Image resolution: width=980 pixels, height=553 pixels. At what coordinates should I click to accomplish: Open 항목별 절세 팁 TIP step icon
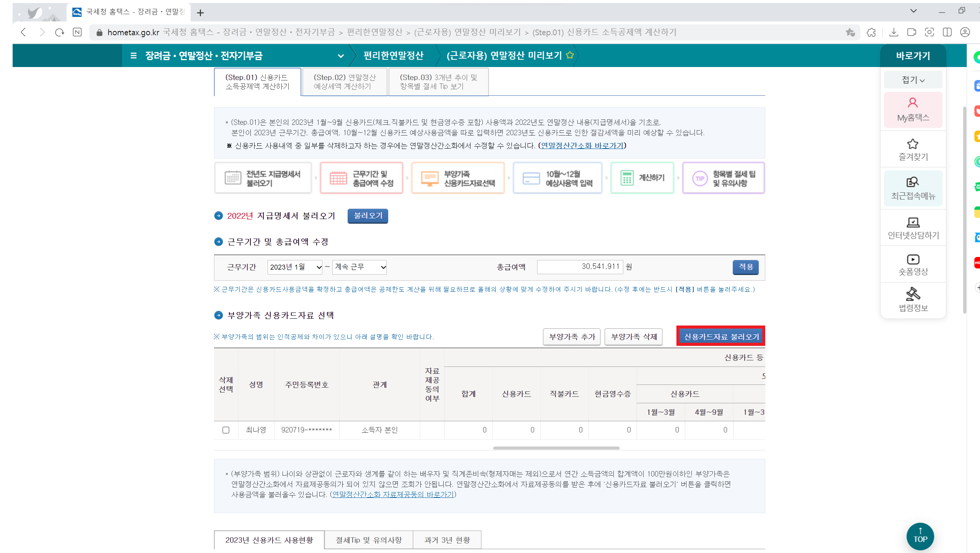pyautogui.click(x=723, y=178)
